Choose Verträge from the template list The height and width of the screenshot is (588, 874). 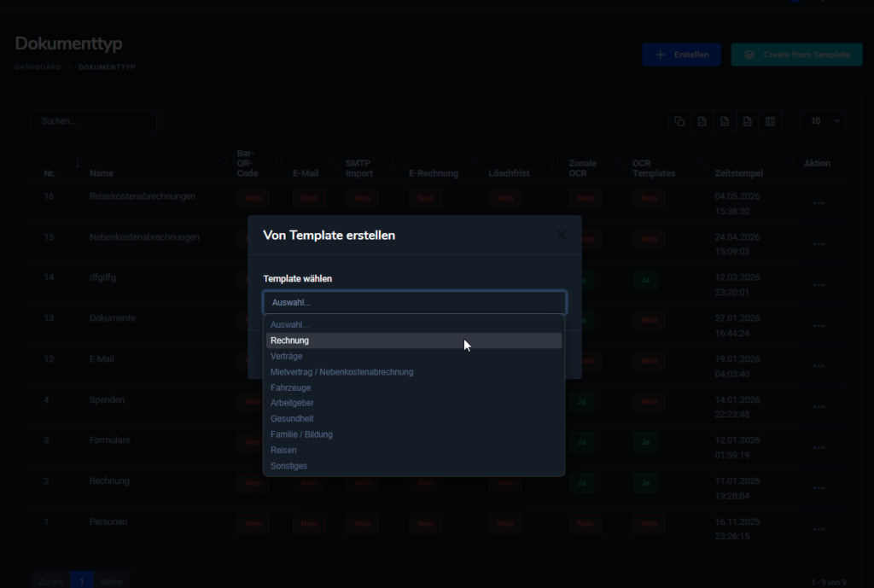tap(414, 356)
